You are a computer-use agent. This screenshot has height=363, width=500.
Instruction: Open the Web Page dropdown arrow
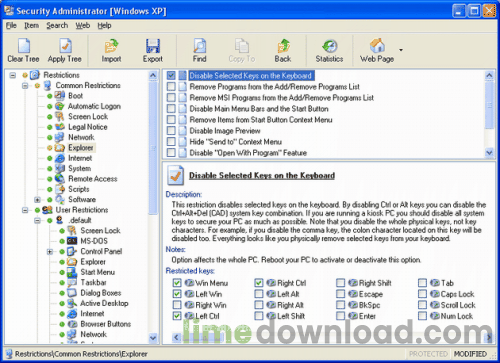401,50
